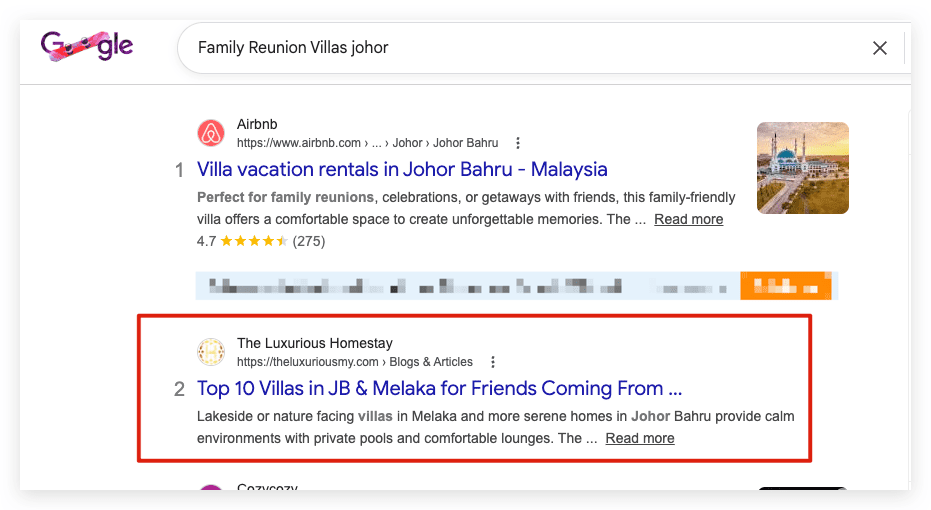Click the Airbnb site name text
The width and height of the screenshot is (931, 510).
pyautogui.click(x=257, y=124)
